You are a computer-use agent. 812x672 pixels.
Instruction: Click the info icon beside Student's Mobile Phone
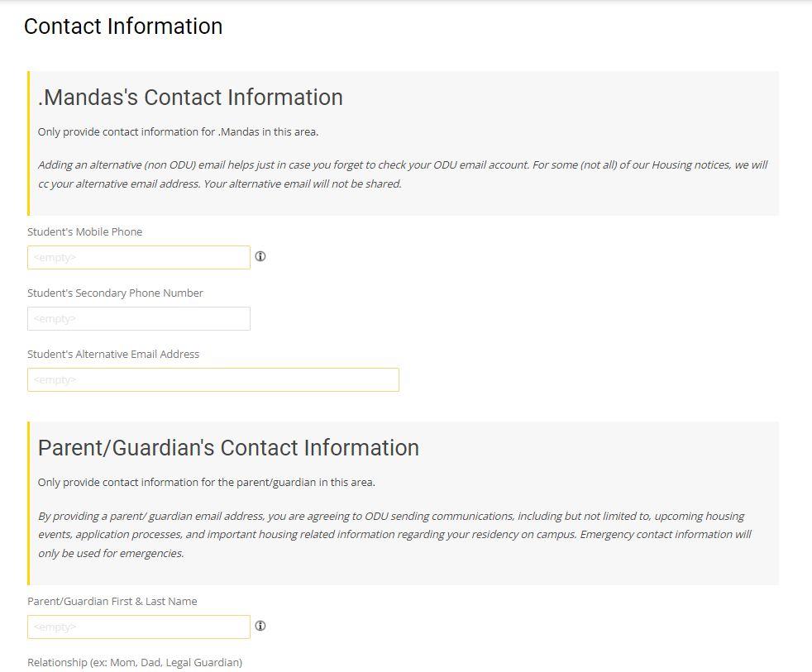pos(260,257)
